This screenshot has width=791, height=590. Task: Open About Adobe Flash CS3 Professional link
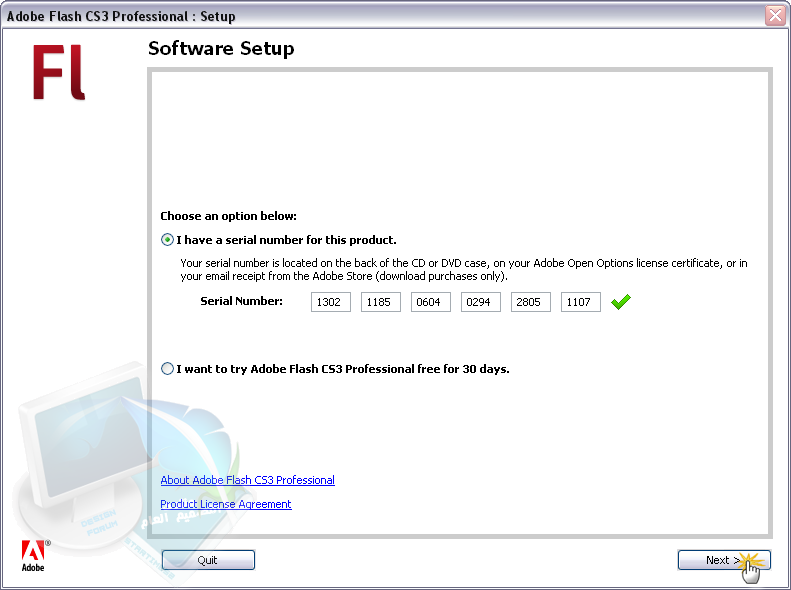pyautogui.click(x=247, y=480)
